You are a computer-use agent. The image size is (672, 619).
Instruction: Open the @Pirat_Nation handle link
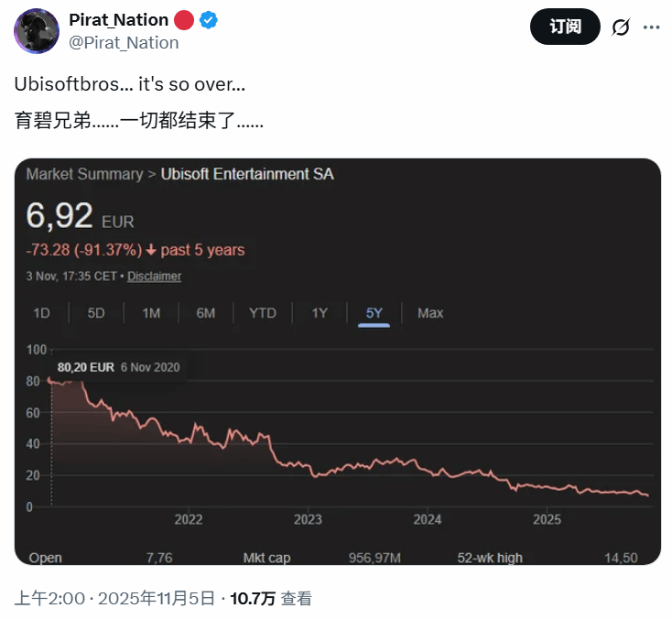[124, 42]
